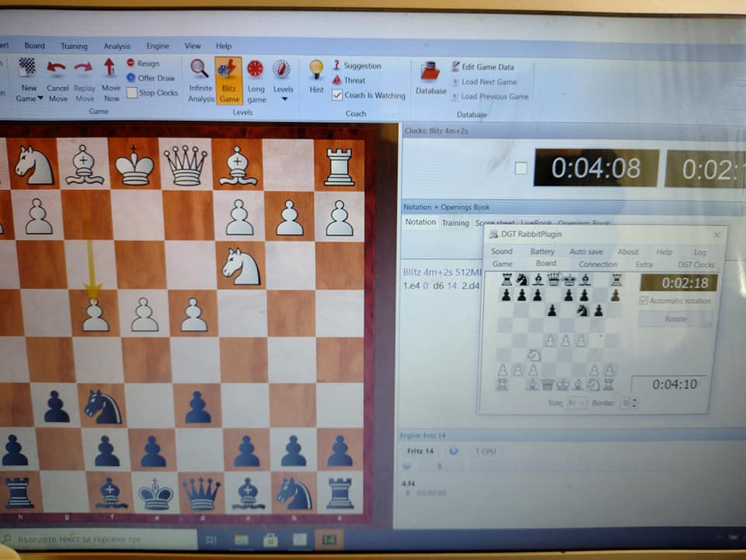Open the Database icon
Viewport: 746px width, 560px height.
click(431, 74)
